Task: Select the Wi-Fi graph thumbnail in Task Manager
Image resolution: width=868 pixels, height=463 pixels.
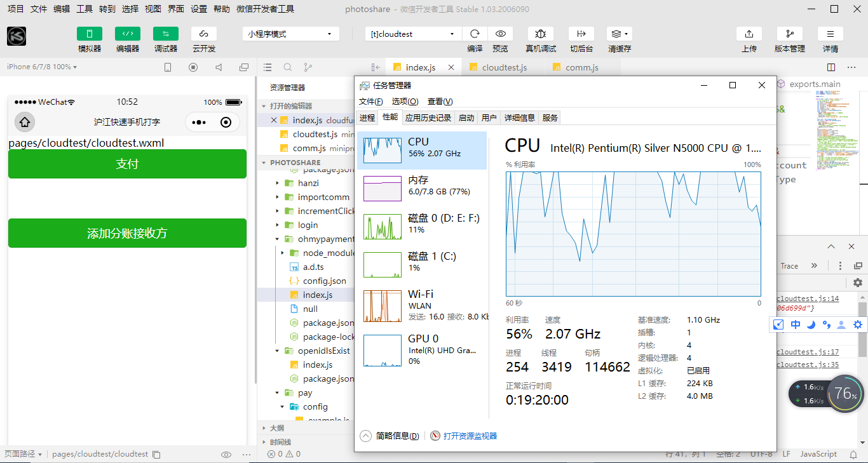Action: 383,306
